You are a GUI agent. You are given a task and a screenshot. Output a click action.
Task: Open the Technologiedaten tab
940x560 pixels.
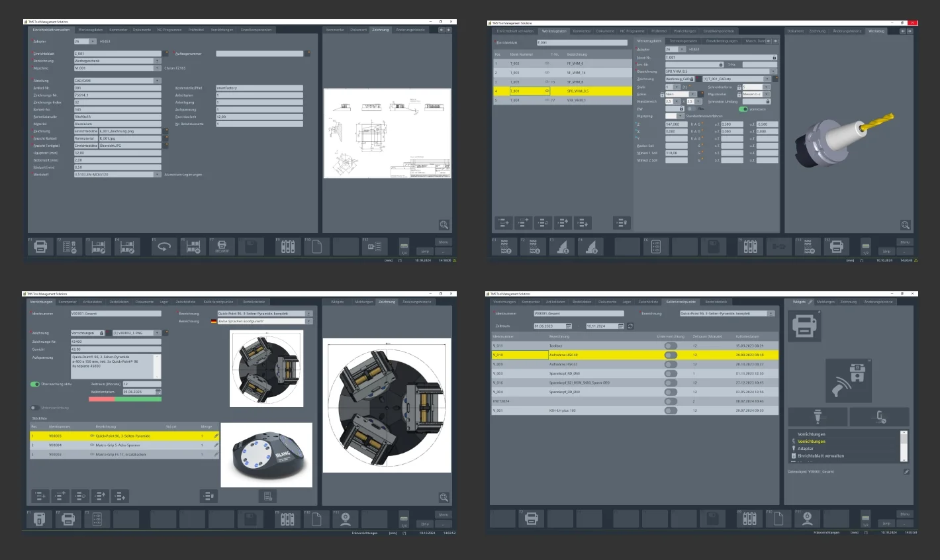tap(684, 41)
